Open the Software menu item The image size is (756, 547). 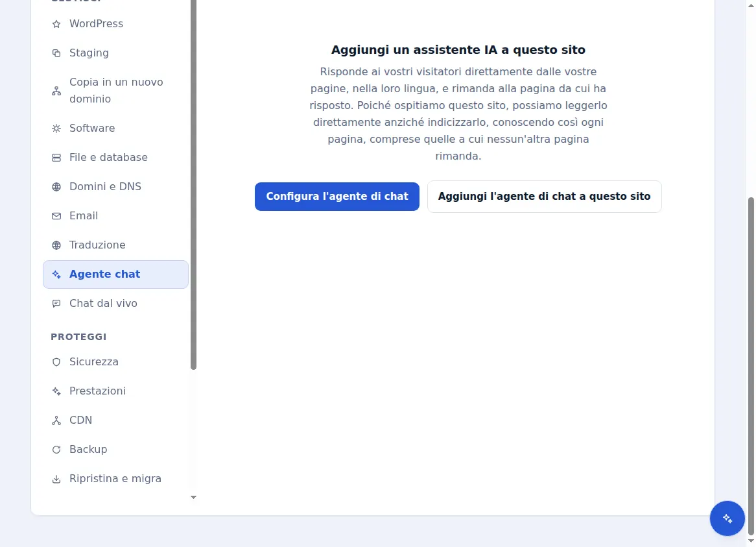pos(115,128)
